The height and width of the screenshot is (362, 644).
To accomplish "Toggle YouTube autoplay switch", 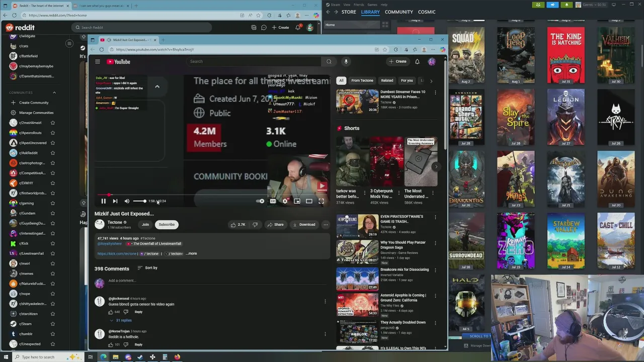I will click(x=261, y=201).
